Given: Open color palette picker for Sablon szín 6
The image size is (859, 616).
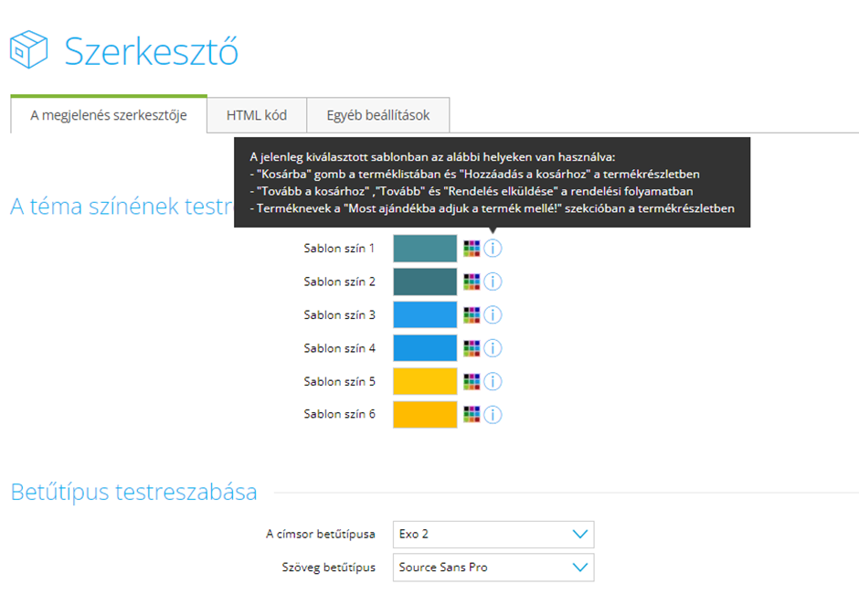Looking at the screenshot, I should (472, 414).
